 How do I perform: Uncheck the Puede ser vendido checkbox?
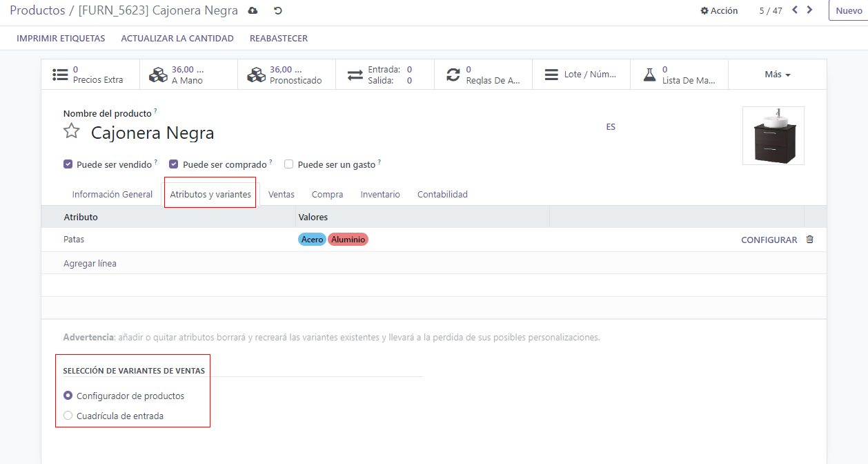pos(68,164)
